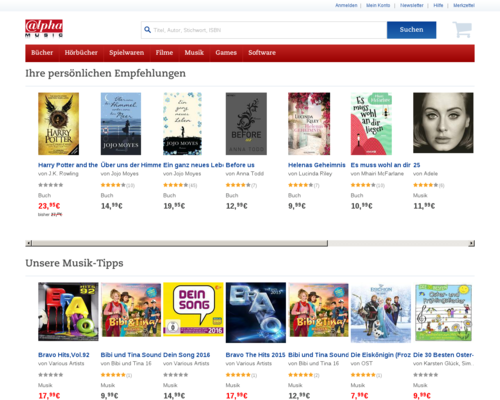Open the Merkzettel link

point(464,5)
